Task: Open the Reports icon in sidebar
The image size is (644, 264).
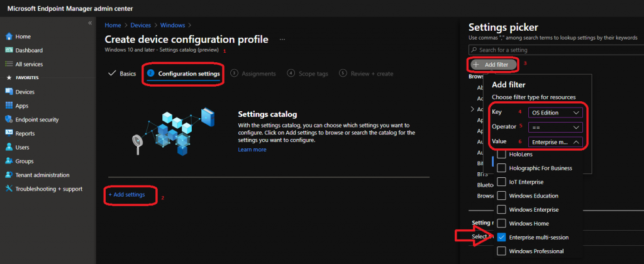Action: pyautogui.click(x=9, y=133)
